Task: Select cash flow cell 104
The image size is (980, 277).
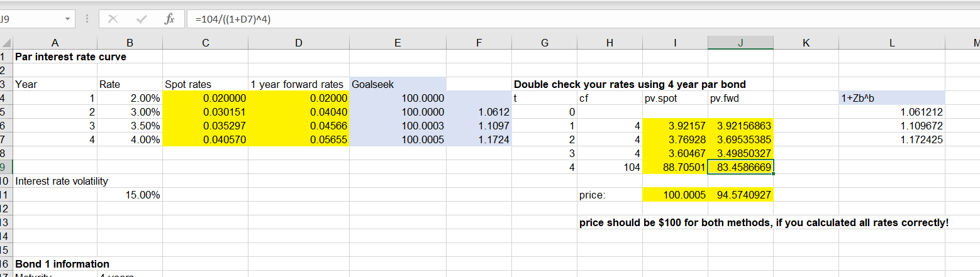Action: pyautogui.click(x=610, y=167)
